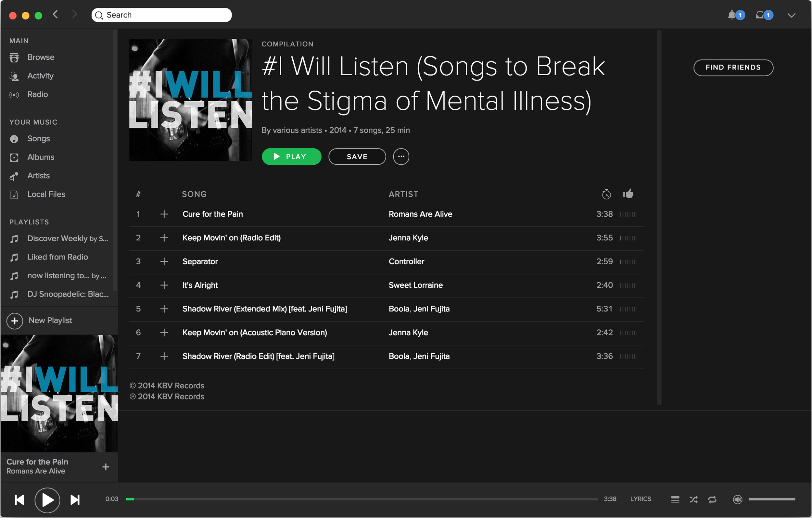Open the play queue icon
The height and width of the screenshot is (518, 812).
point(675,499)
